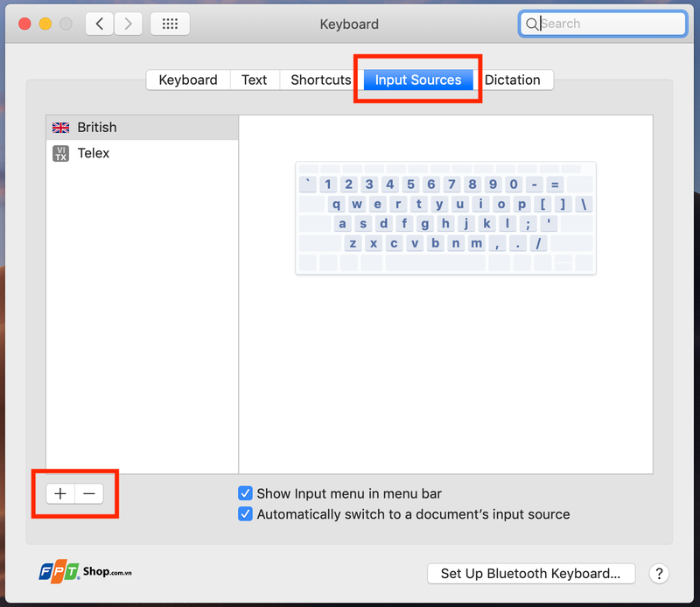Switch to the Text tab

[255, 80]
